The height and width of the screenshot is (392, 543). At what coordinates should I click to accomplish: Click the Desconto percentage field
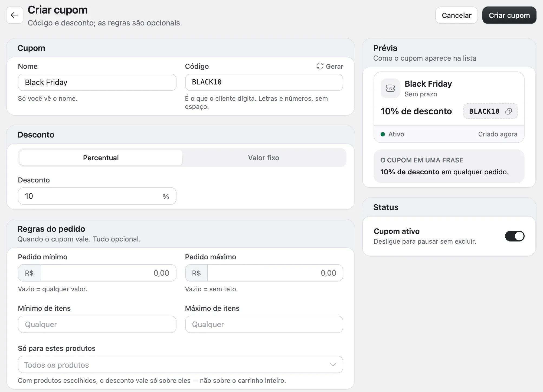click(97, 196)
